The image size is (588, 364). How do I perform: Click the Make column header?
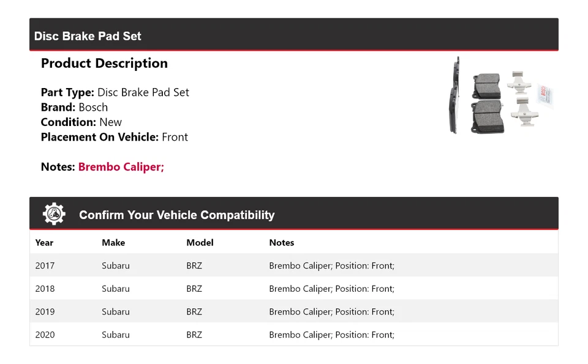[113, 243]
